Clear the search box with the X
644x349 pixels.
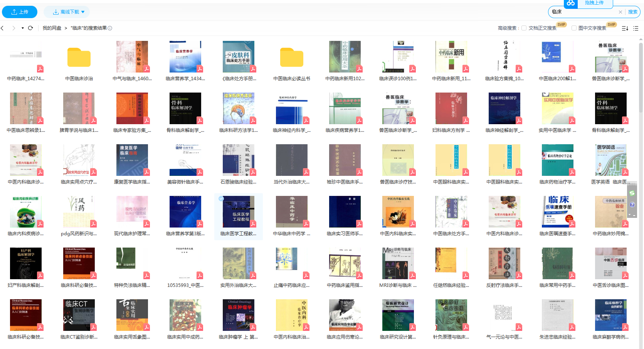click(620, 12)
